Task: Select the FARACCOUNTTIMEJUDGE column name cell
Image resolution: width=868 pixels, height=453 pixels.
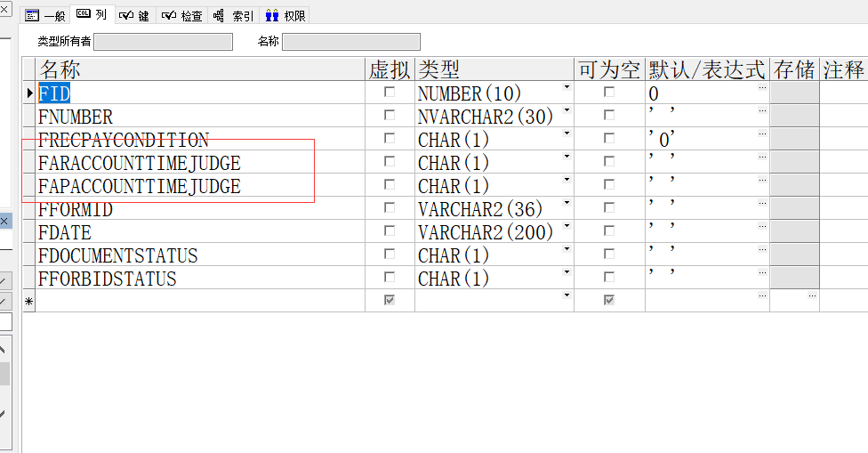Action: click(139, 163)
